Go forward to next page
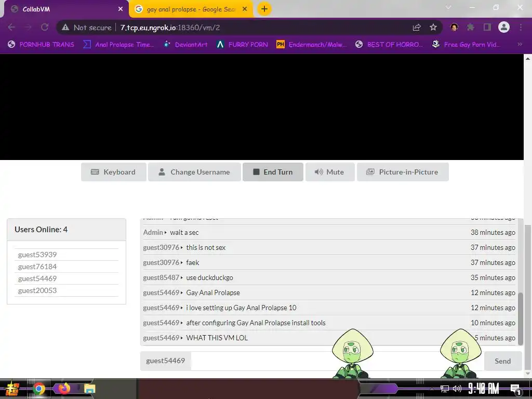This screenshot has width=532, height=399. pos(28,28)
